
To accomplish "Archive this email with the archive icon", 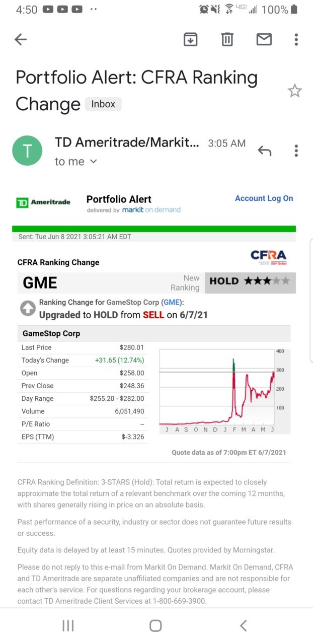I will (190, 39).
